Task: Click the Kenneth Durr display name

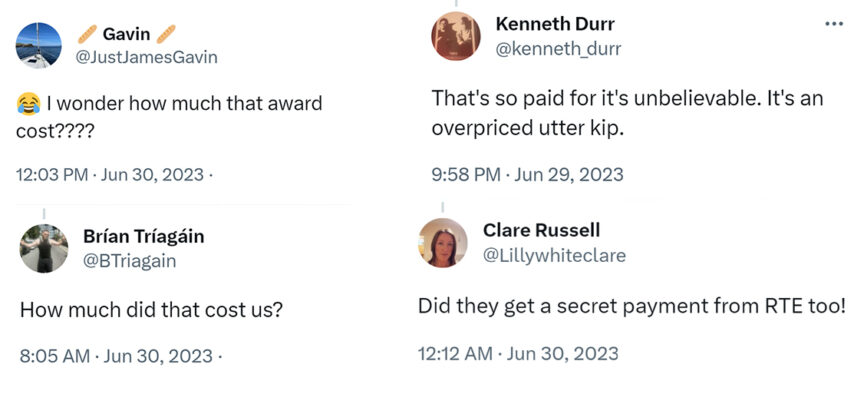Action: [555, 23]
